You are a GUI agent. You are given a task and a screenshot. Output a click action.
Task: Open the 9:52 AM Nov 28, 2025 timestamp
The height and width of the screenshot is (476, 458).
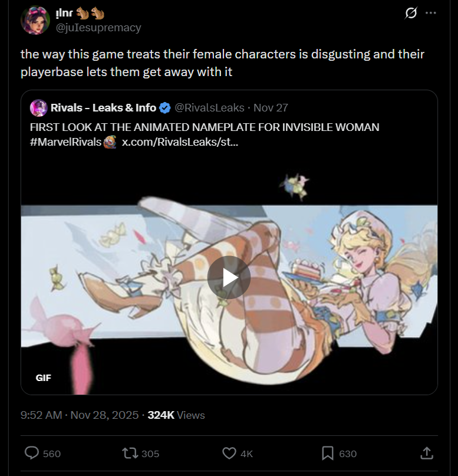click(80, 415)
